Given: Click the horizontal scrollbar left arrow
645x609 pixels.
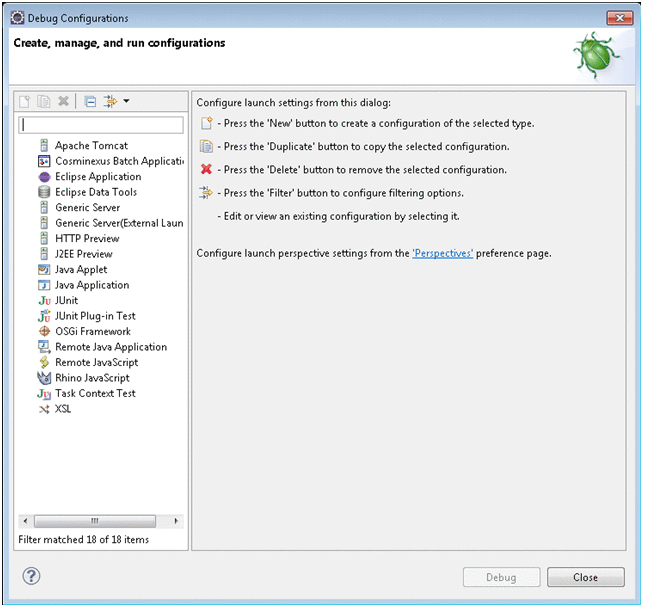Looking at the screenshot, I should point(26,521).
